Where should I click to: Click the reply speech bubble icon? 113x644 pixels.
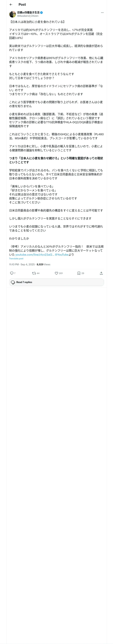pos(12,273)
